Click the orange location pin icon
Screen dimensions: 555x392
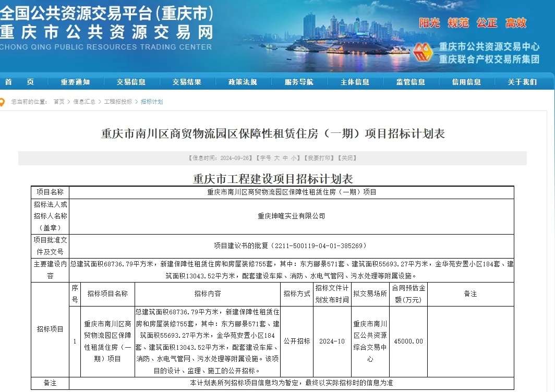pyautogui.click(x=2, y=102)
